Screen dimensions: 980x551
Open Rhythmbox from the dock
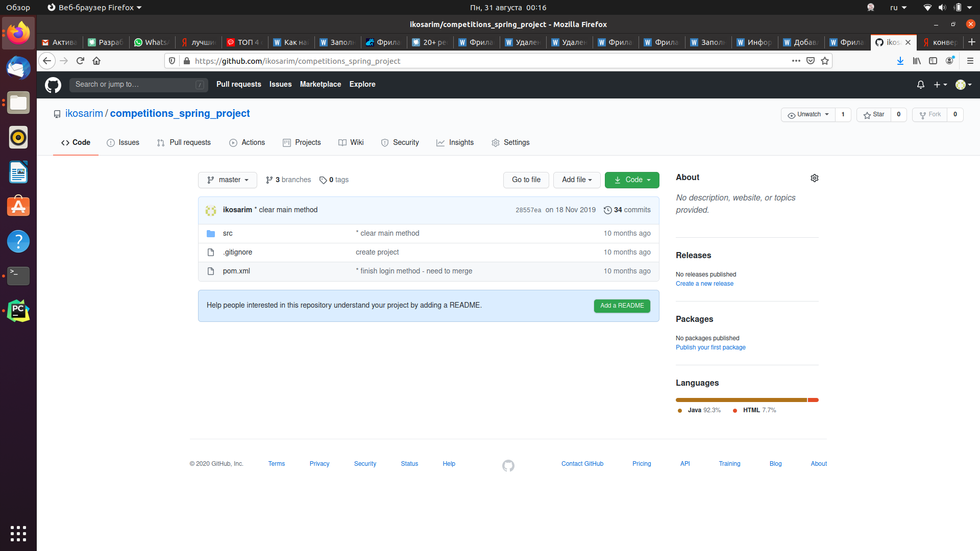(x=18, y=137)
